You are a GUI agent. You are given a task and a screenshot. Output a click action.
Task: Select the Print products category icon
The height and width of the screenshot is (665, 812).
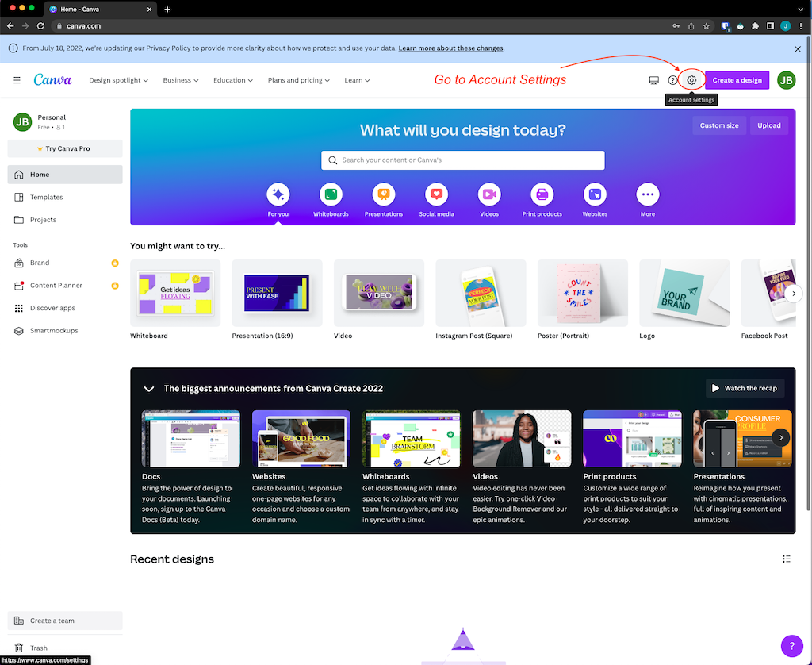click(542, 194)
